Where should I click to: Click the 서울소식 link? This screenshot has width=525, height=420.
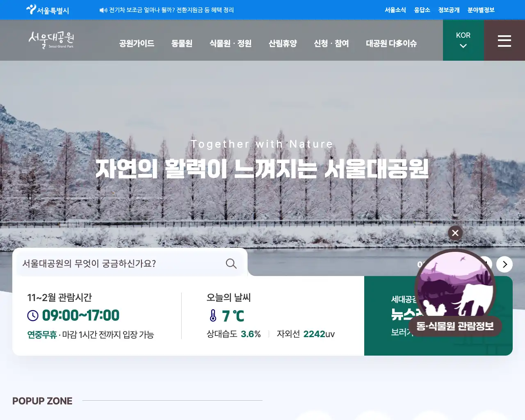point(395,10)
